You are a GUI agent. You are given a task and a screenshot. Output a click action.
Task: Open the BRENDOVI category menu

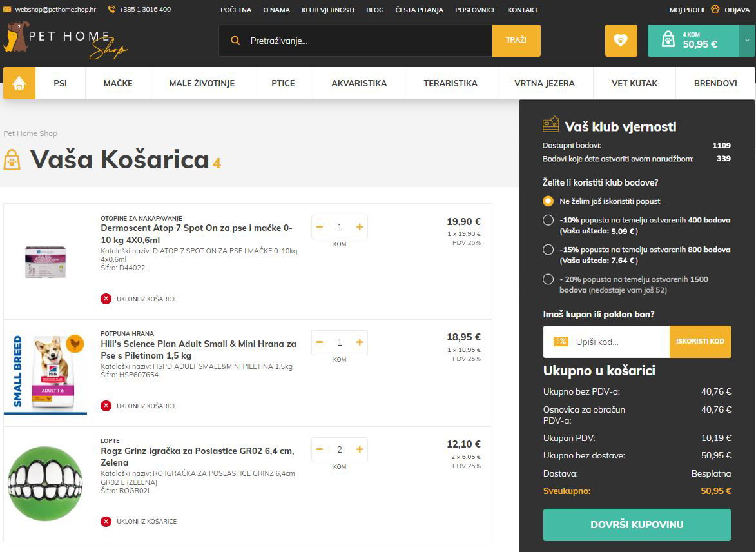[x=715, y=83]
